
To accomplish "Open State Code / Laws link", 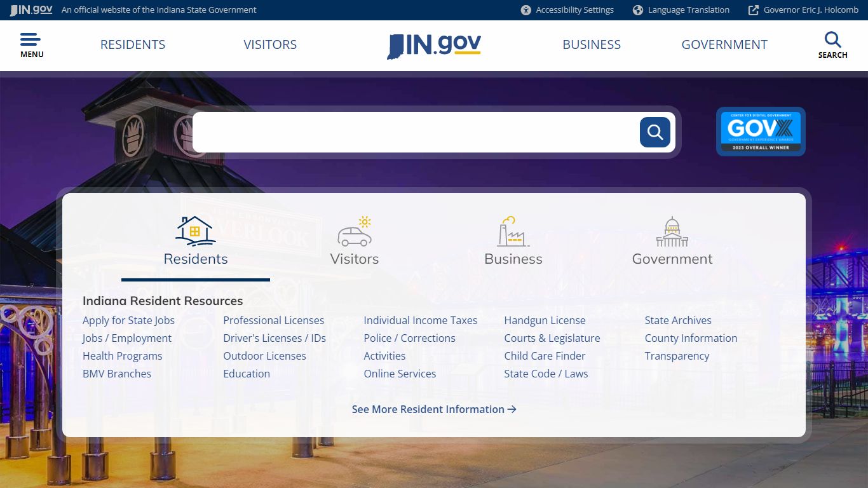I will (x=546, y=374).
